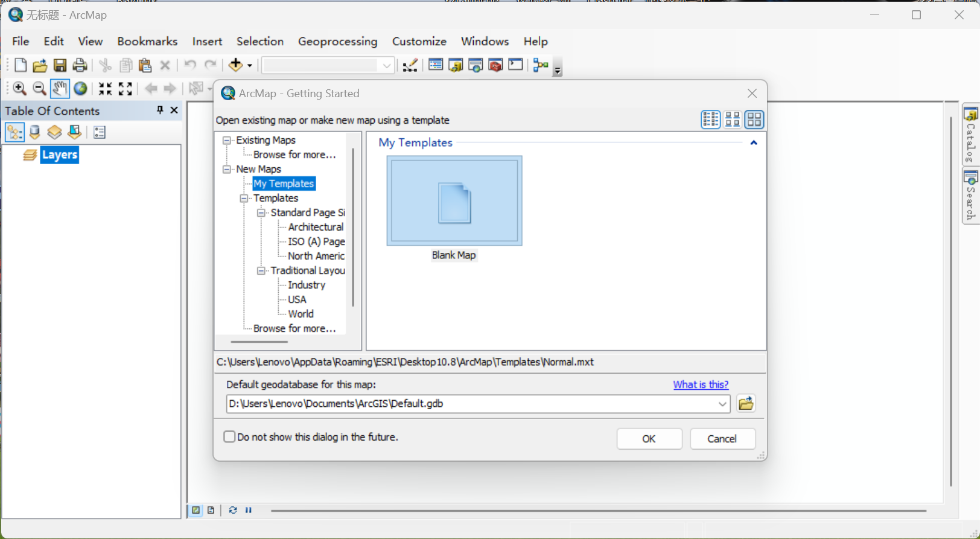Open the Customize menu

coord(419,41)
